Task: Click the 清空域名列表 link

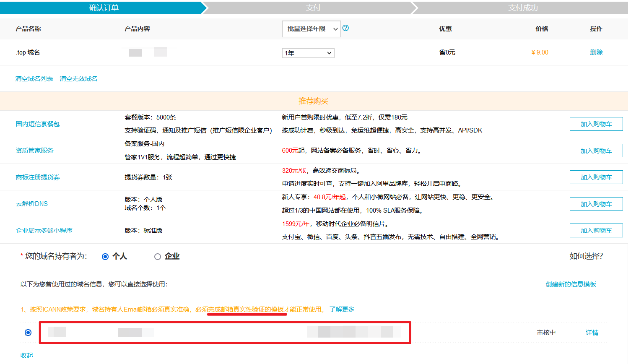Action: (x=34, y=79)
